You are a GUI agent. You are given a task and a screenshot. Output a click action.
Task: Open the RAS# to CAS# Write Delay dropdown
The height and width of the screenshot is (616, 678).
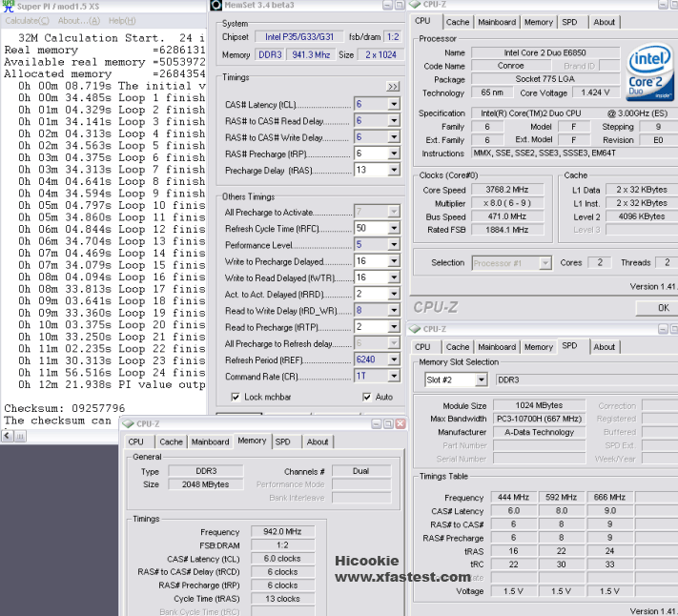[394, 137]
